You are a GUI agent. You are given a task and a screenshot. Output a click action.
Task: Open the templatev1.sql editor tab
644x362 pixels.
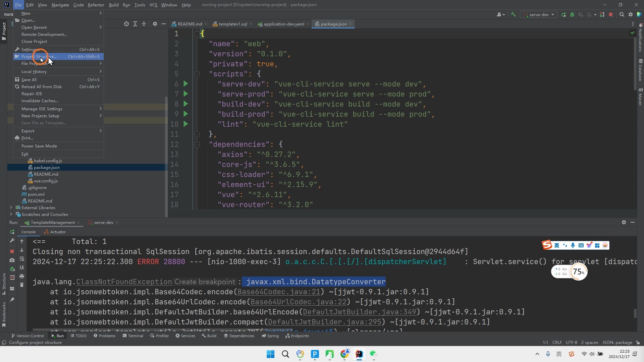click(232, 24)
